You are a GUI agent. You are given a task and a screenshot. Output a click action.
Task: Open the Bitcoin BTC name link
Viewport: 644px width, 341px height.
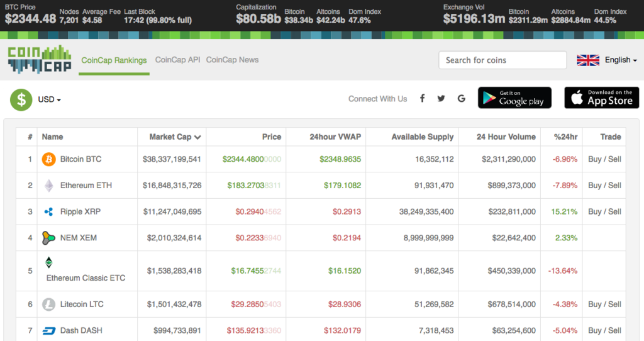pyautogui.click(x=80, y=159)
